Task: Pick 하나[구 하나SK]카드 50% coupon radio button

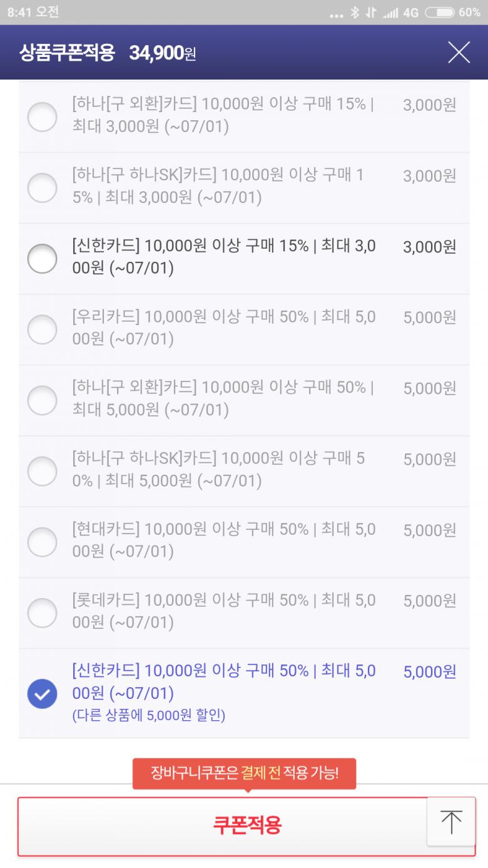Action: pyautogui.click(x=43, y=470)
